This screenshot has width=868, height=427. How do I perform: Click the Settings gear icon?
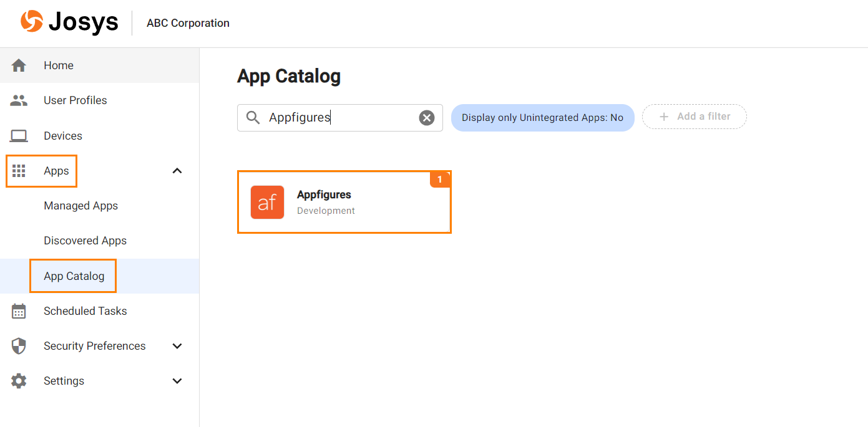pos(19,381)
